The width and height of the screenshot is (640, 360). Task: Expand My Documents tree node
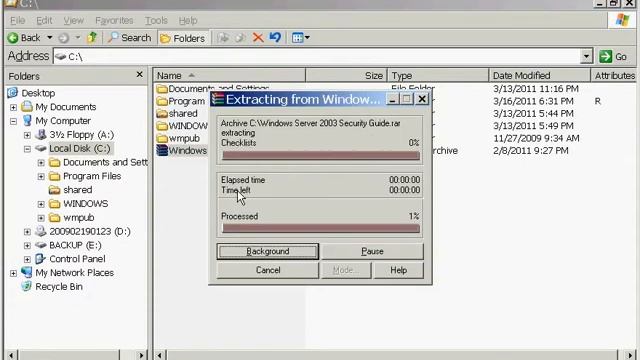click(13, 107)
